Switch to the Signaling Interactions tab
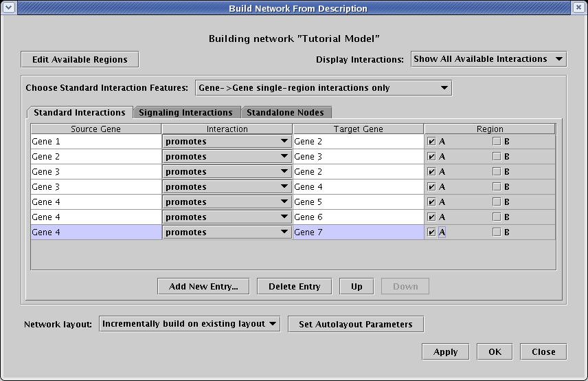This screenshot has width=588, height=381. point(185,112)
